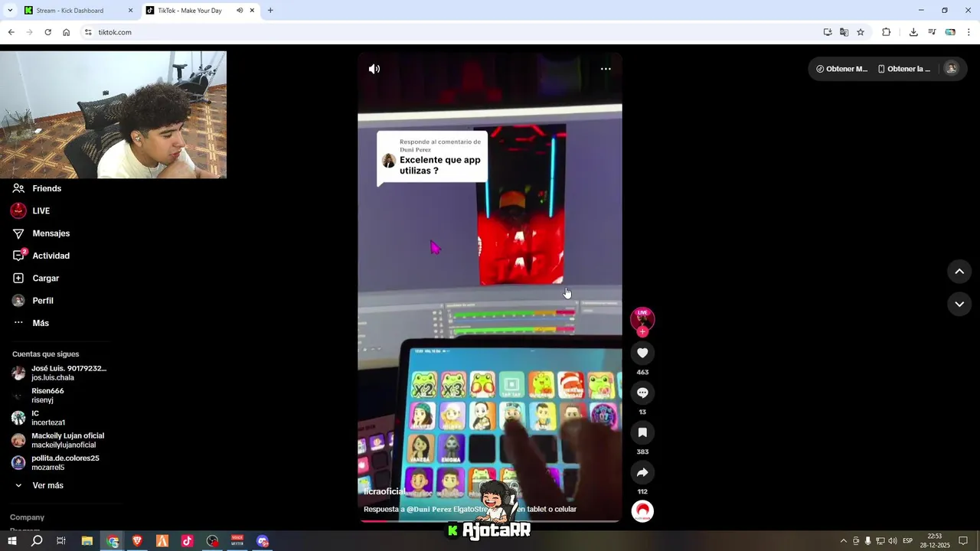The image size is (980, 551).
Task: Open Chrome profile avatar in toolbar
Action: click(x=950, y=32)
